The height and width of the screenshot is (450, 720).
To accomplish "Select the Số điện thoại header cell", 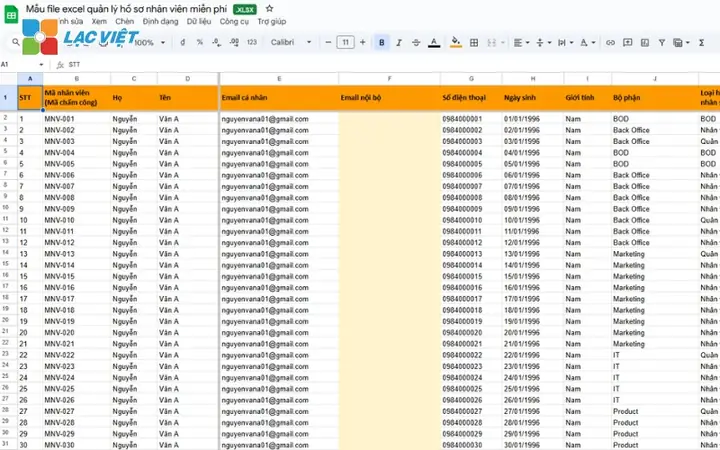I will [x=471, y=97].
